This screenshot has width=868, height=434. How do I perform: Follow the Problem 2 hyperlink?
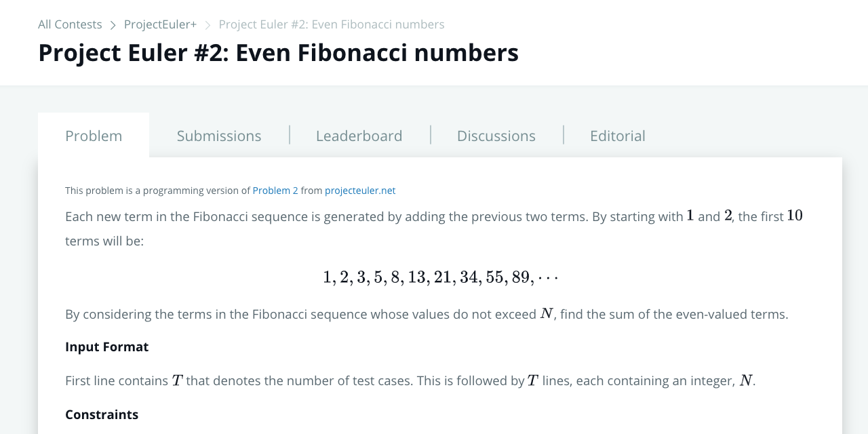tap(275, 191)
